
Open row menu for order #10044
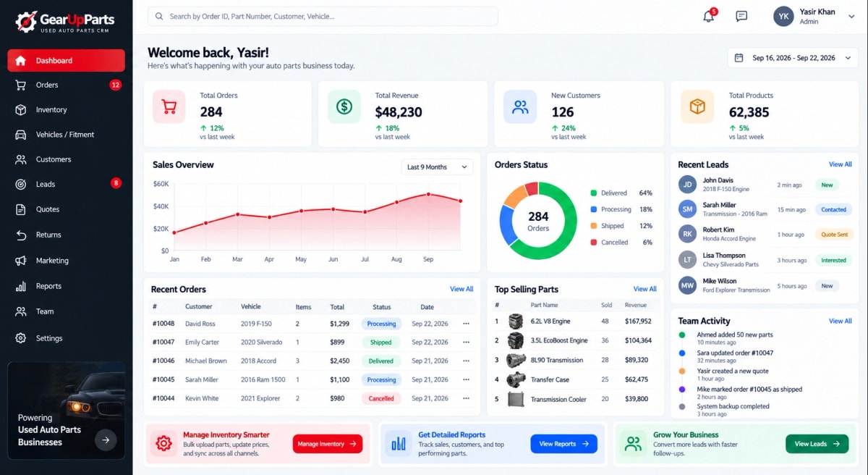[466, 398]
